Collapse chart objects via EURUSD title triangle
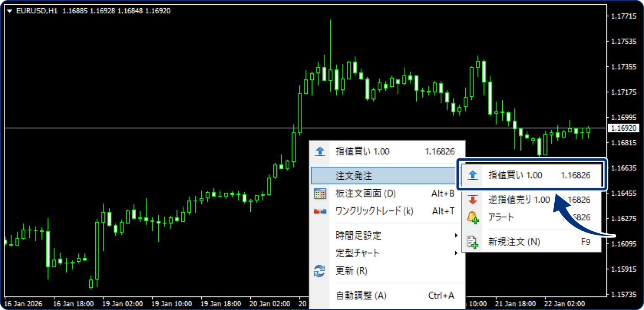The height and width of the screenshot is (310, 644). [9, 10]
